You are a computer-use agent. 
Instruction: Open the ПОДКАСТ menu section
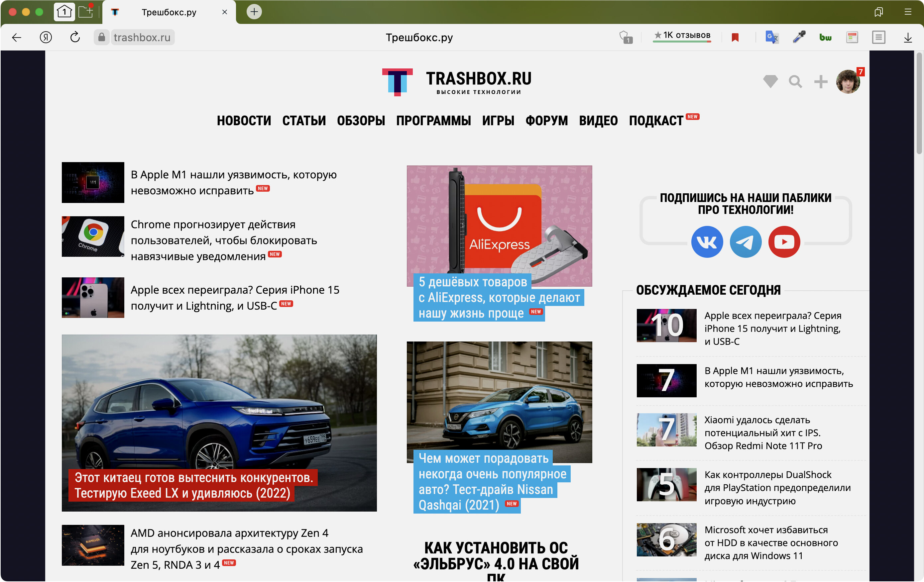pyautogui.click(x=656, y=121)
